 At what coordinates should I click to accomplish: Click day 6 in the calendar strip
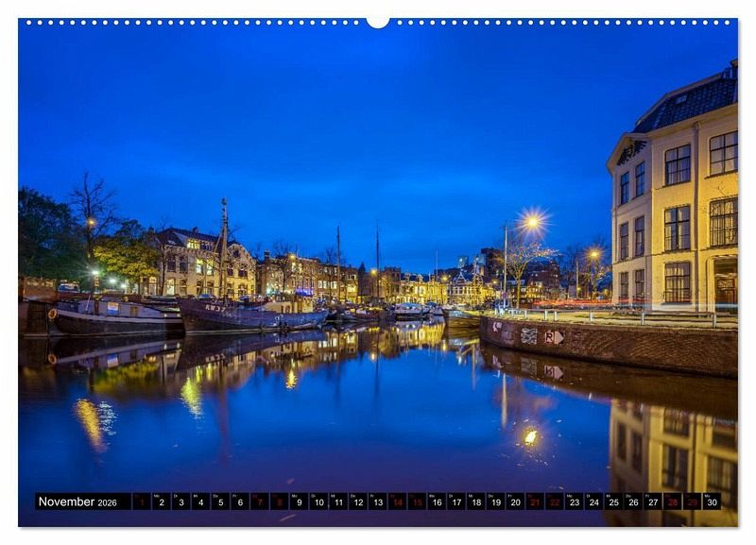[x=240, y=502]
